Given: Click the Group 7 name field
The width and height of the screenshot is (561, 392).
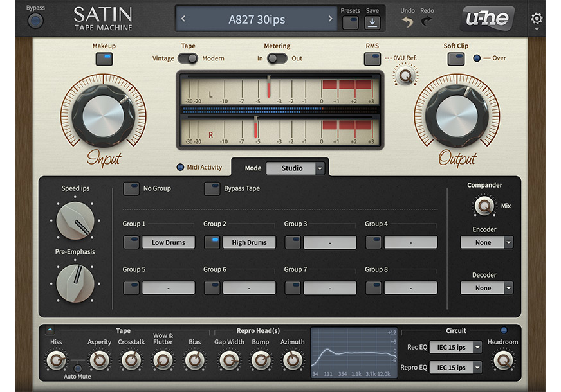Looking at the screenshot, I should click(x=330, y=288).
